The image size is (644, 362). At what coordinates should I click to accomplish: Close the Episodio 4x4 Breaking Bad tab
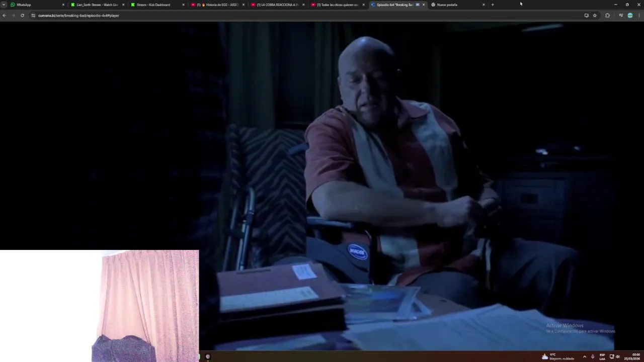(424, 5)
